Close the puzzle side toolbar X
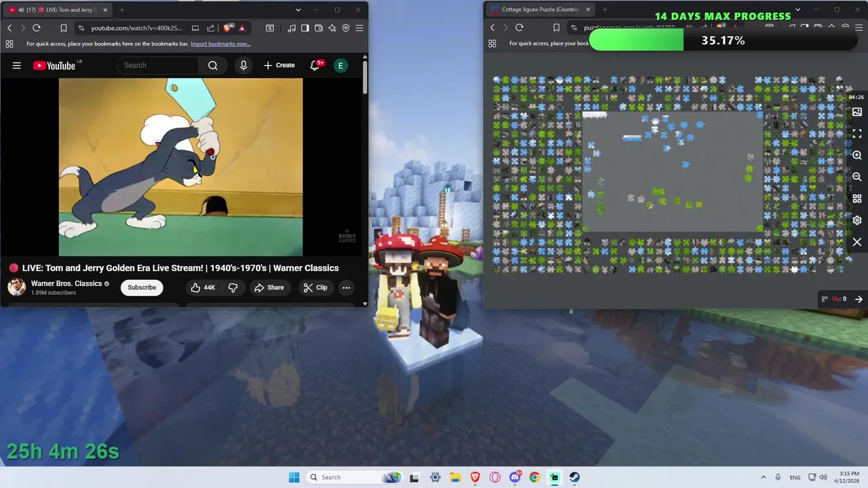This screenshot has height=488, width=868. 857,242
